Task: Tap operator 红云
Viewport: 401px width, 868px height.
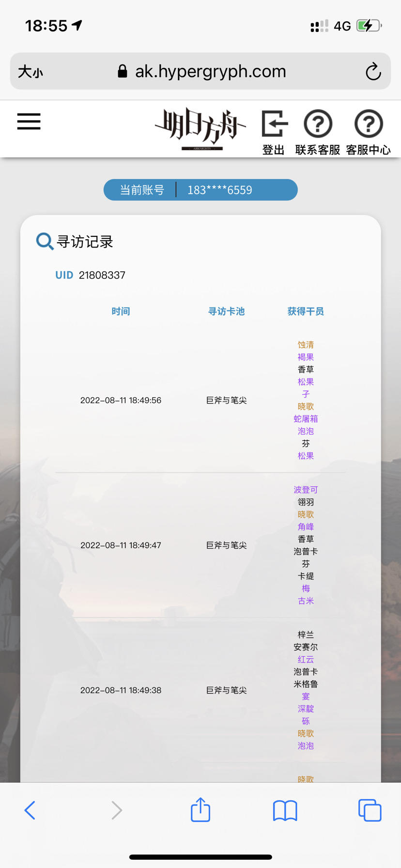Action: (x=306, y=659)
